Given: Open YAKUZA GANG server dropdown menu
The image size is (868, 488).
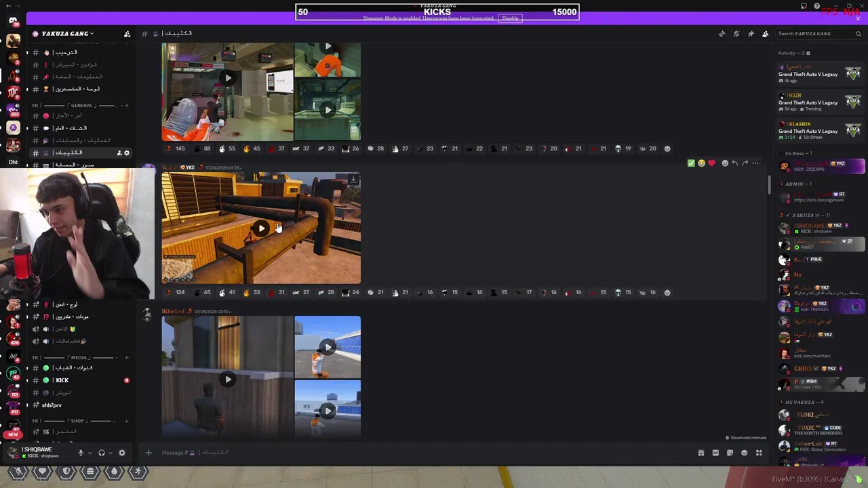Looking at the screenshot, I should (x=66, y=34).
